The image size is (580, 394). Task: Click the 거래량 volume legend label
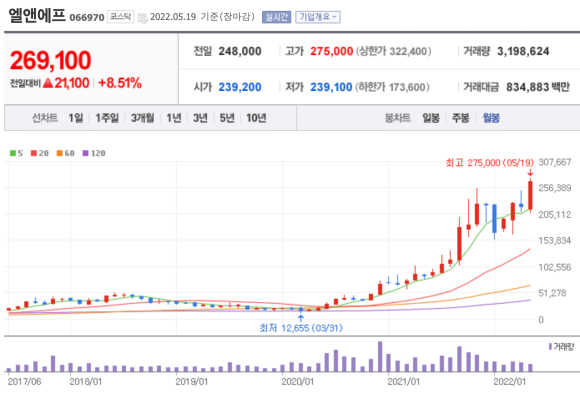pos(563,347)
